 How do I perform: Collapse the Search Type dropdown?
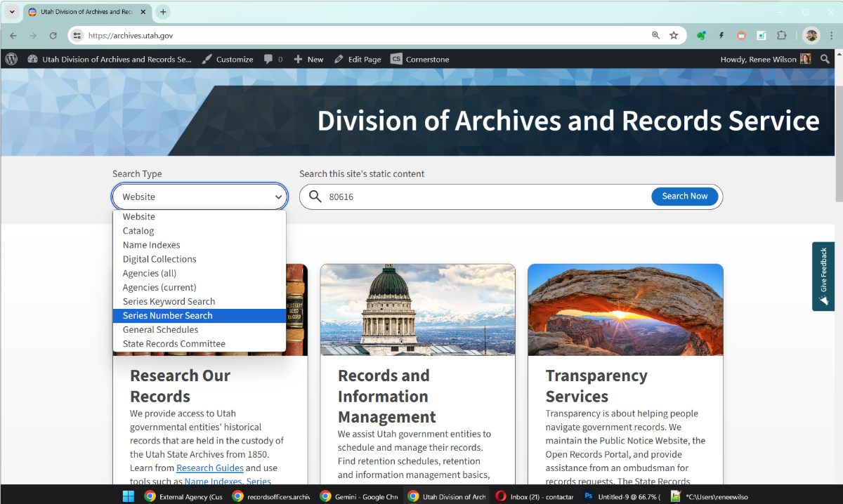(x=278, y=197)
